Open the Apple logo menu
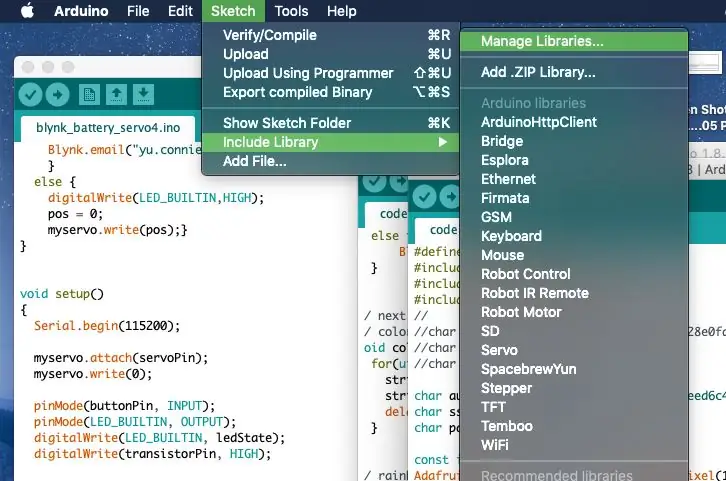This screenshot has height=481, width=726. pos(27,11)
